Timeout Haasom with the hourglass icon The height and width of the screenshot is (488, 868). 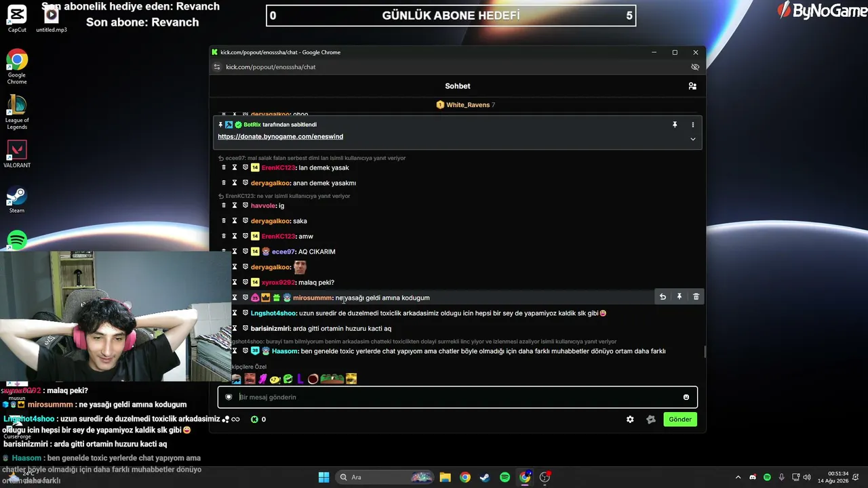pyautogui.click(x=235, y=351)
